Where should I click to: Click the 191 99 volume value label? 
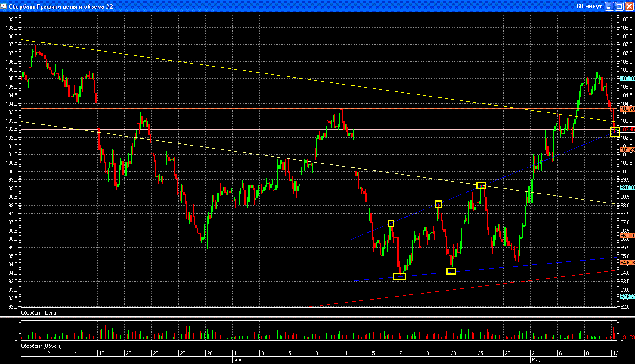tap(627, 337)
